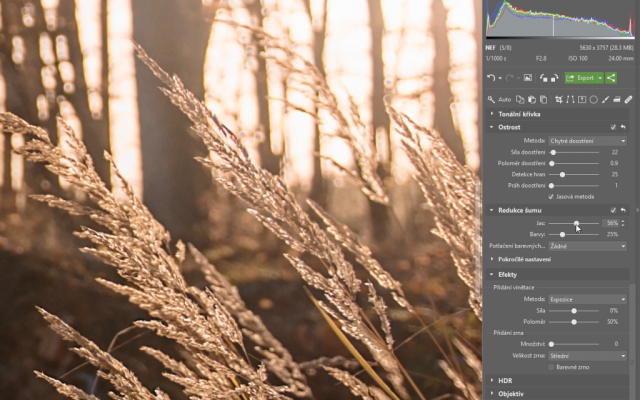Paste develop settings icon

click(x=532, y=99)
